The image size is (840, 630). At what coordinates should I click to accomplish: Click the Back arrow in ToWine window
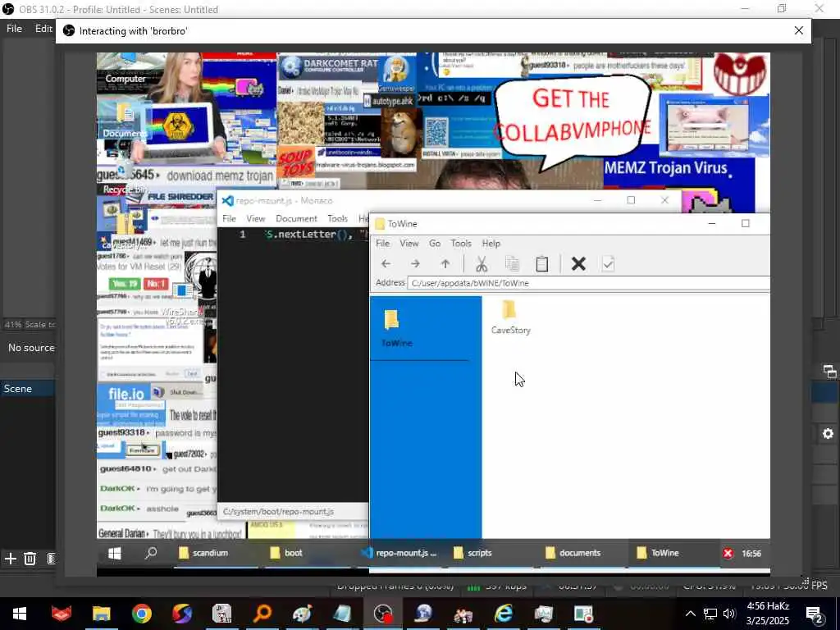(386, 263)
